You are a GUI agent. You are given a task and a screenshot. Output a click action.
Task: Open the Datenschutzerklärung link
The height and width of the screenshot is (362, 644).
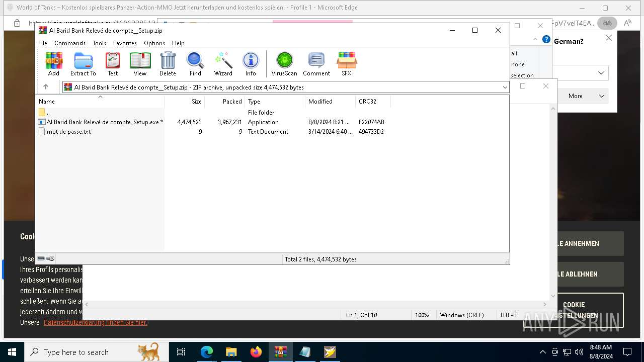(x=96, y=323)
